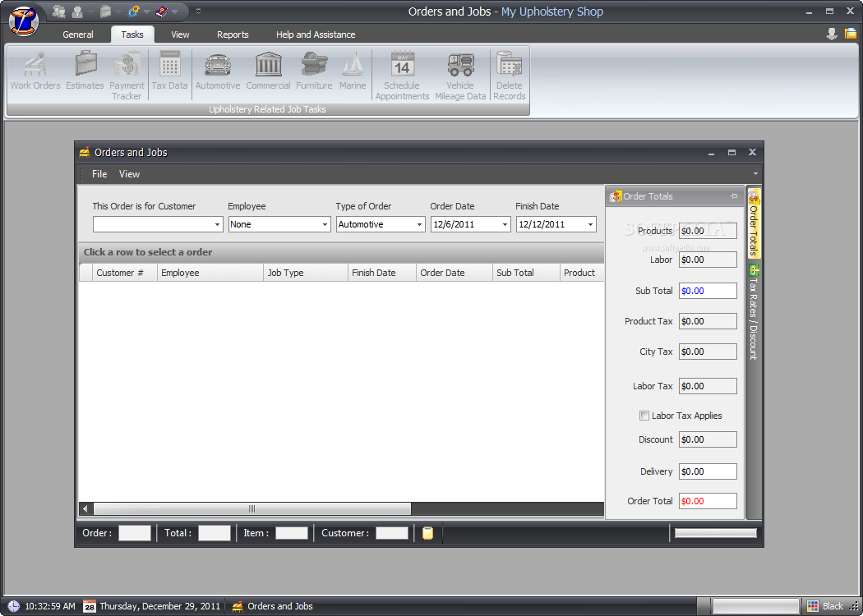863x616 pixels.
Task: Open Help and Assistance ribbon tab
Action: coord(316,34)
